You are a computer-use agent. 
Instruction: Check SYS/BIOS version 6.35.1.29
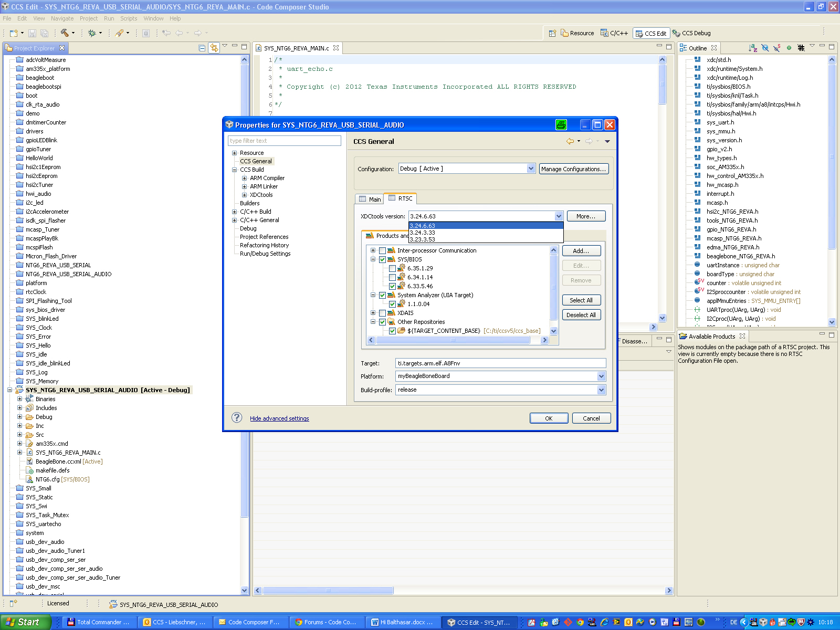392,268
